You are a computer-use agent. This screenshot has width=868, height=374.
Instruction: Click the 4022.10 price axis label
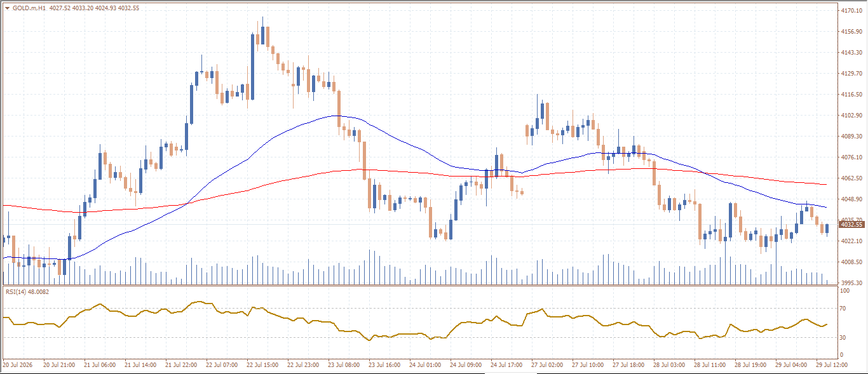(851, 241)
